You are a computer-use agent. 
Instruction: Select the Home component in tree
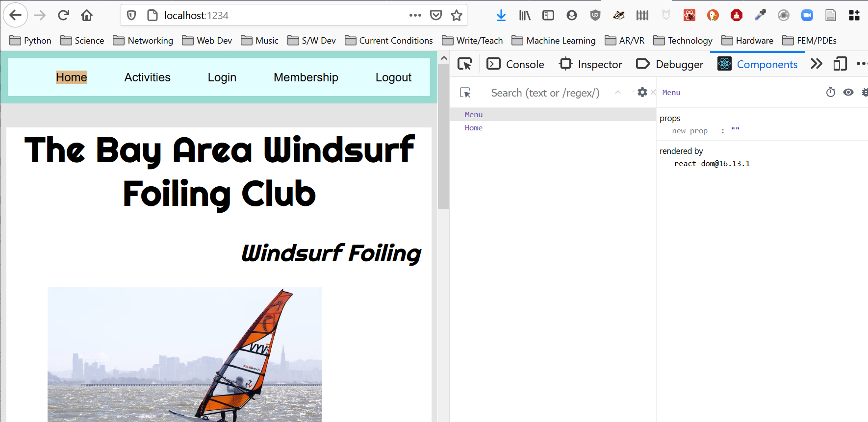point(474,128)
